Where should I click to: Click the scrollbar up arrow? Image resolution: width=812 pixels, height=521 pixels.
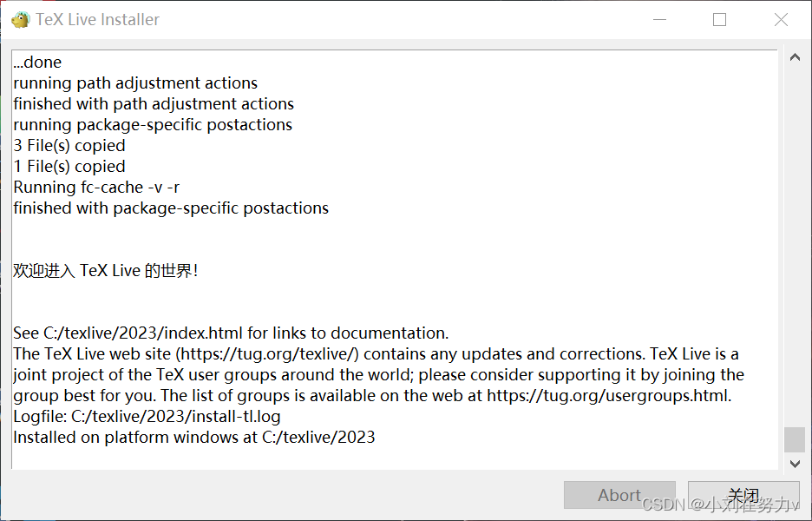(x=795, y=57)
